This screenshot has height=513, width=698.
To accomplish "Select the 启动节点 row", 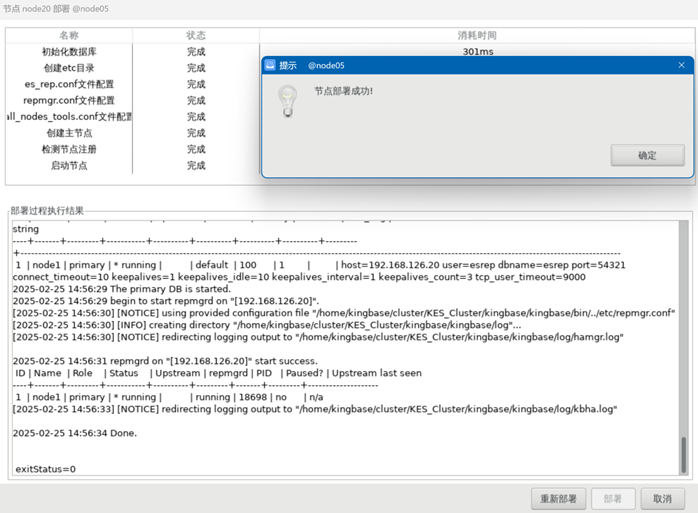I will click(x=68, y=165).
